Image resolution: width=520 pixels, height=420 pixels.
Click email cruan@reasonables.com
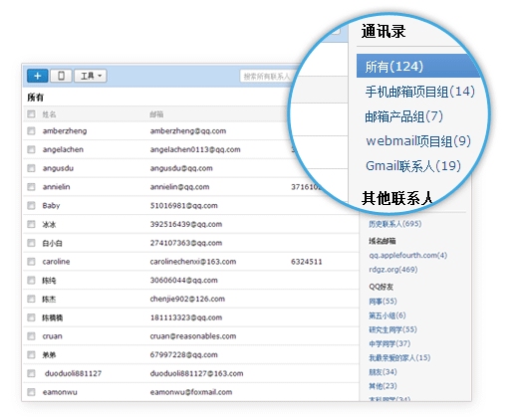click(193, 336)
